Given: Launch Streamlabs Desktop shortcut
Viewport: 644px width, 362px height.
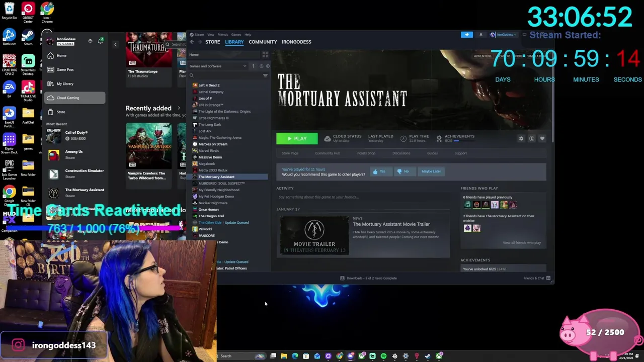Looking at the screenshot, I should (x=28, y=65).
